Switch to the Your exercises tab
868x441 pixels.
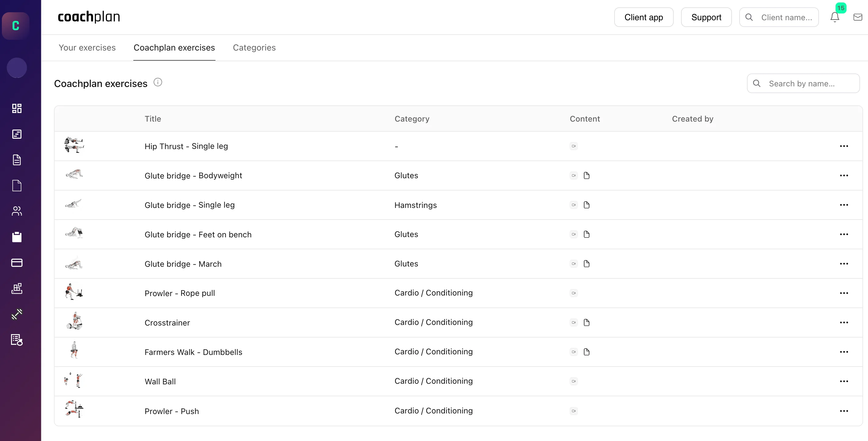click(x=87, y=47)
